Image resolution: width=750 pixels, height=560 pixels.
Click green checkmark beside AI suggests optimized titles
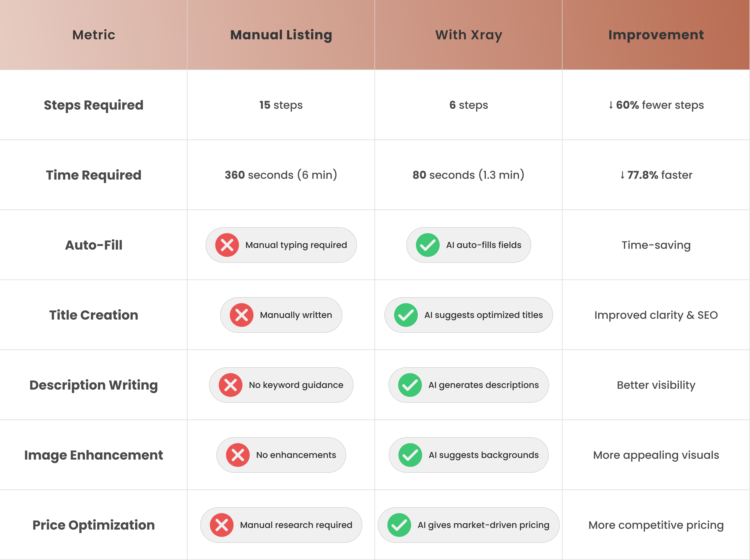[406, 315]
